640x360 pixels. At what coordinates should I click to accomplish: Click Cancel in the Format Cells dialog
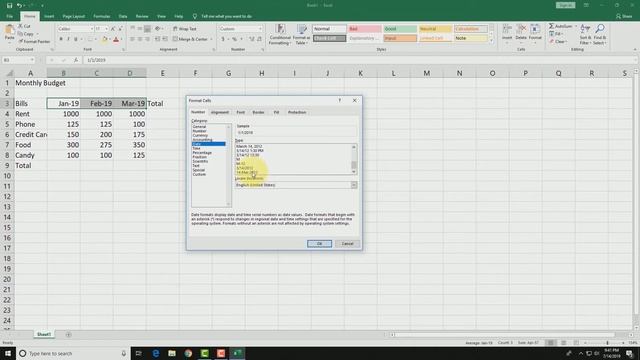(x=347, y=244)
